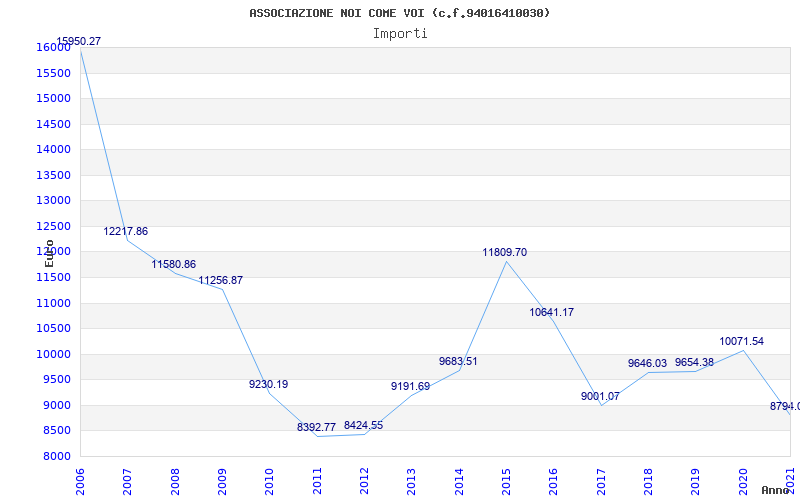Click y-axis value 8500
The height and width of the screenshot is (500, 800).
pos(56,431)
